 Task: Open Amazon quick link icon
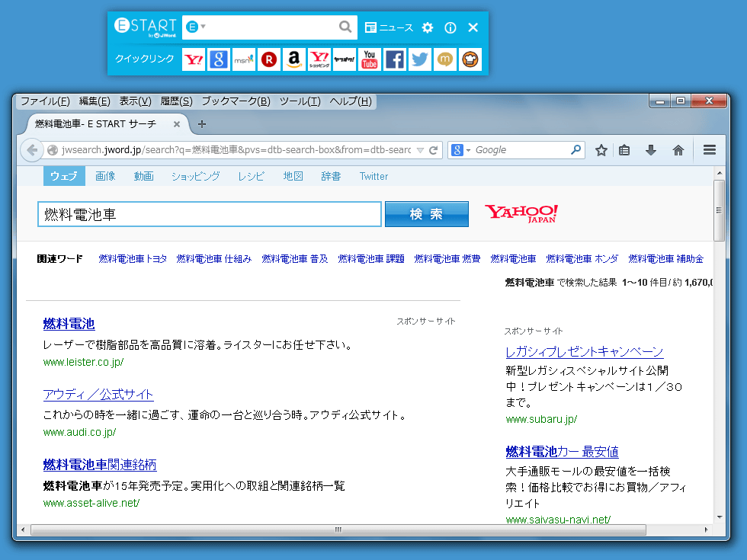pyautogui.click(x=294, y=59)
